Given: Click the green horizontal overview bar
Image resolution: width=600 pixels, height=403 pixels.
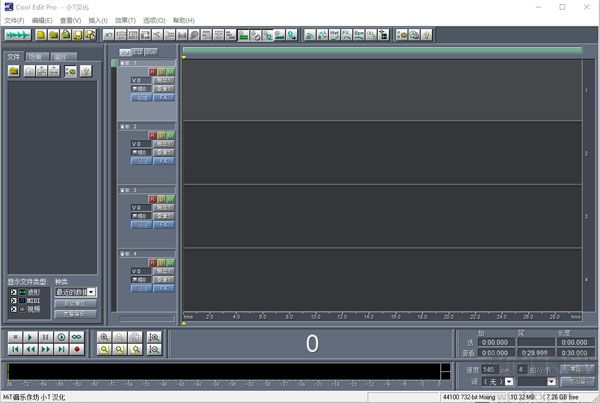Looking at the screenshot, I should [382, 50].
